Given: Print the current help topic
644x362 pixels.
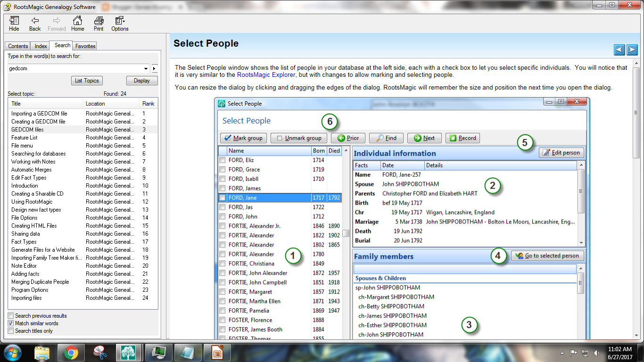Looking at the screenshot, I should coord(99,24).
